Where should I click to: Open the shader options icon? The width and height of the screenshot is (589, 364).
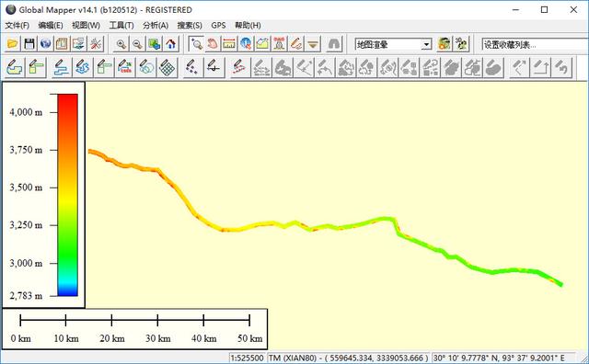pyautogui.click(x=444, y=44)
